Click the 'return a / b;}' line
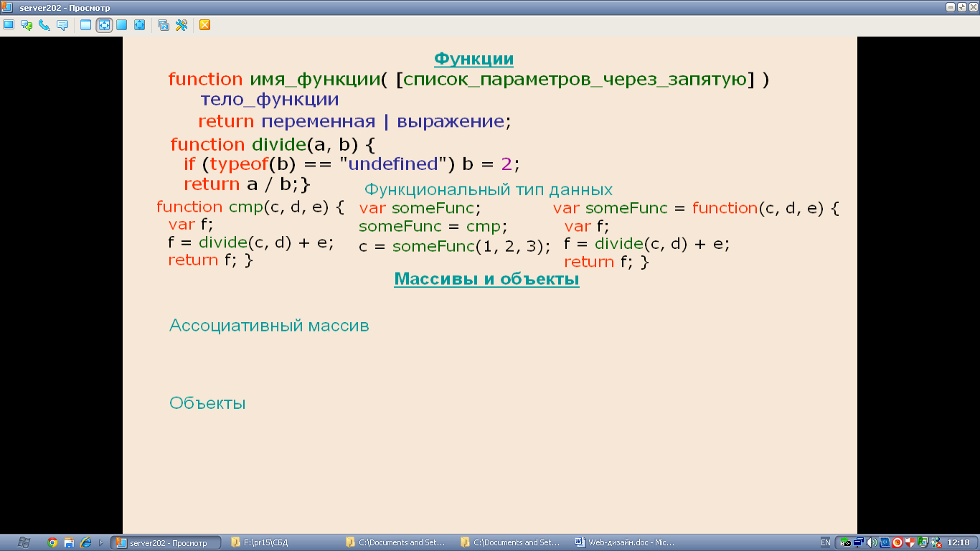The width and height of the screenshot is (980, 551). (x=247, y=184)
